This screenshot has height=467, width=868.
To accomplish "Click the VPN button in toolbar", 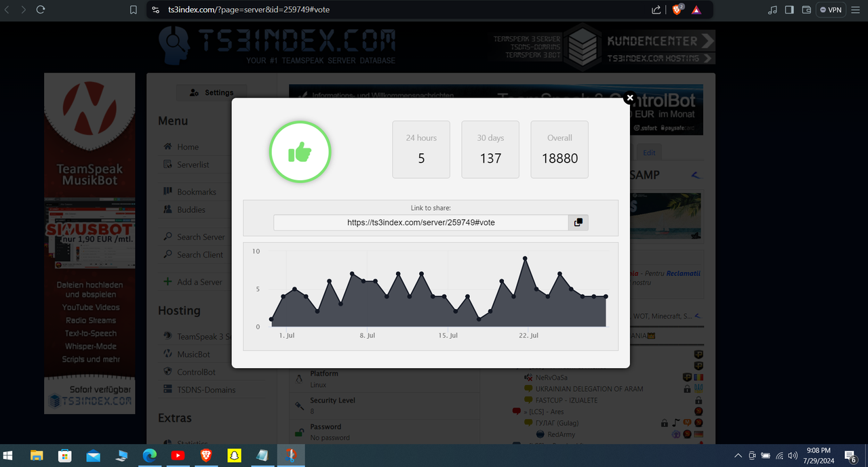I will 831,10.
